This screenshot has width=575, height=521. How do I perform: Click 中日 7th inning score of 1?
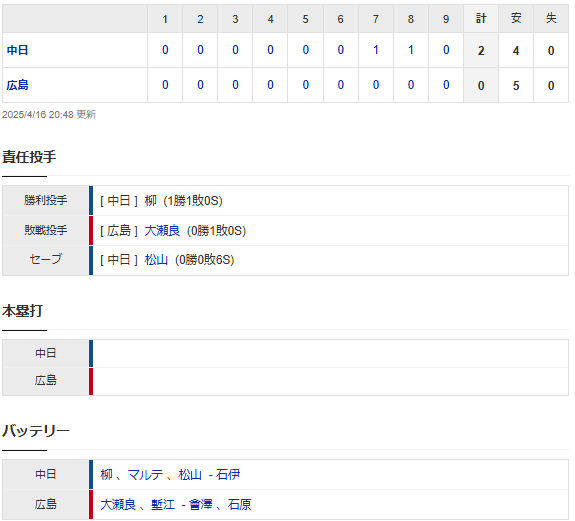pyautogui.click(x=376, y=50)
